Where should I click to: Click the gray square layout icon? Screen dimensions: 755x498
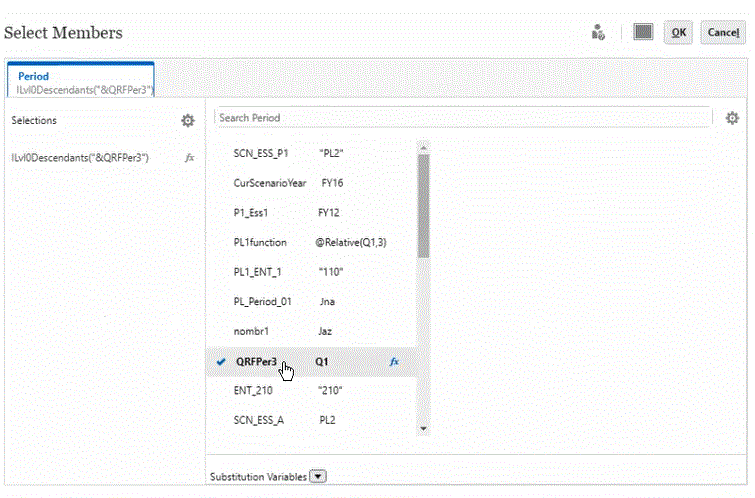(643, 32)
